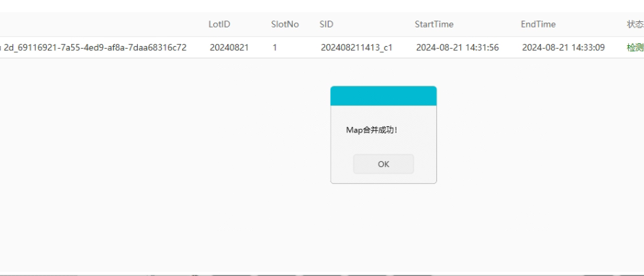
Task: Click OK in the Map合并成功 dialog
Action: point(383,164)
